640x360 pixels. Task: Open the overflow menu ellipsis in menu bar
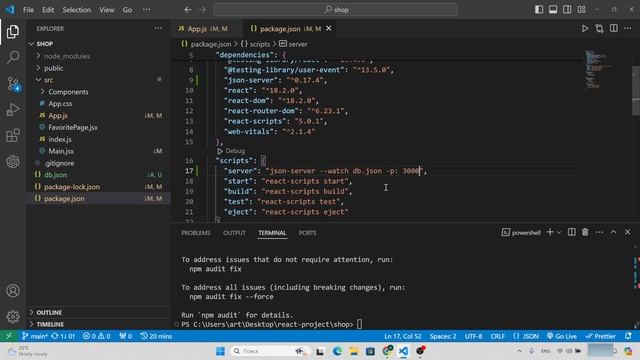click(x=146, y=10)
